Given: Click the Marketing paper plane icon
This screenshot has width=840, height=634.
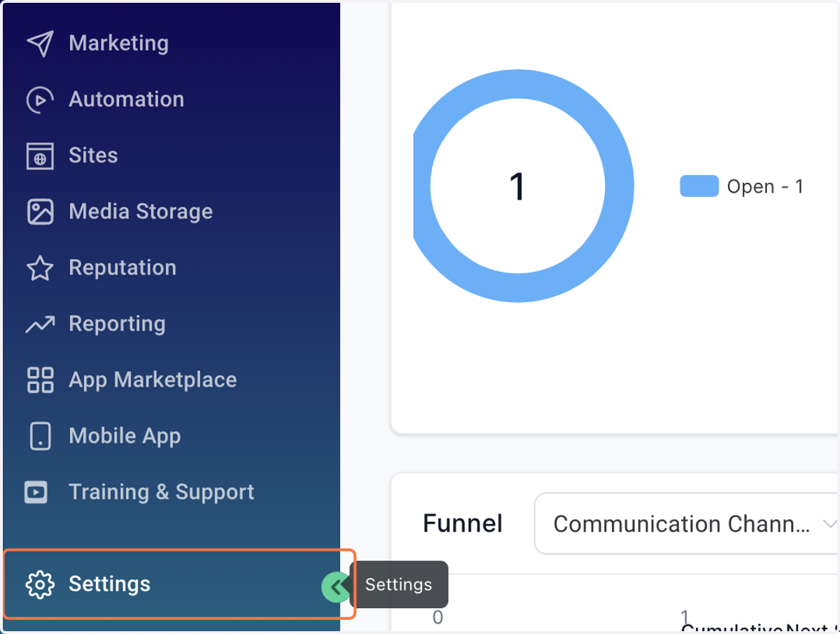Looking at the screenshot, I should pyautogui.click(x=40, y=43).
